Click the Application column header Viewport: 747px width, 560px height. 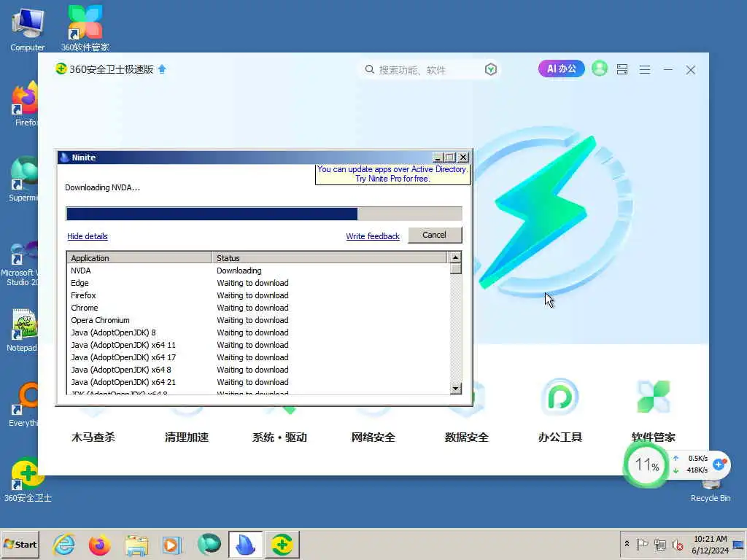[x=139, y=257]
